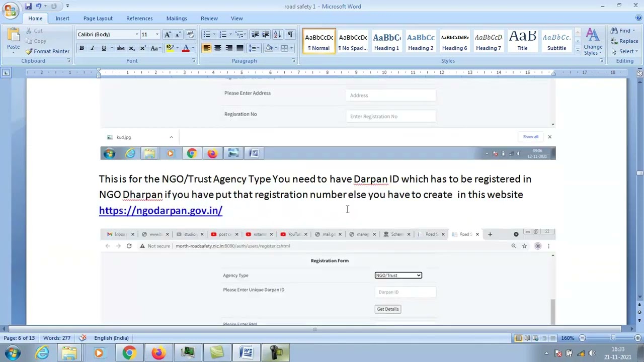The width and height of the screenshot is (644, 362).
Task: Click the zoom slider handle
Action: click(x=613, y=338)
